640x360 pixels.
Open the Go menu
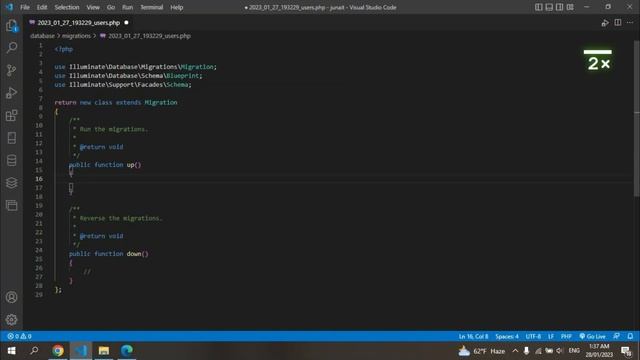click(111, 7)
